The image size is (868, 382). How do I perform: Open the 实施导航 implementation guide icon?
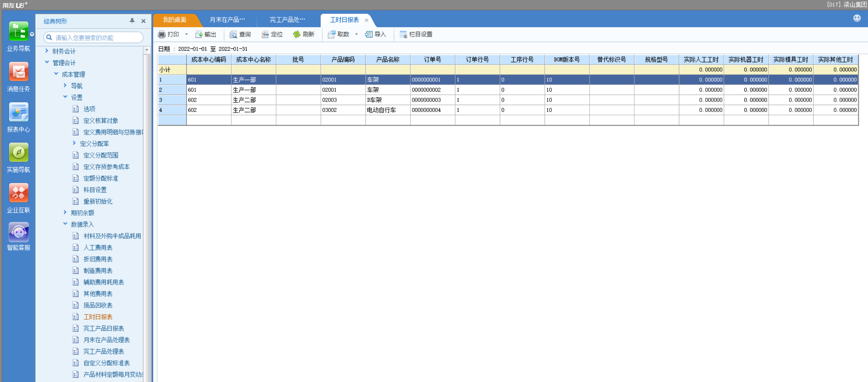[x=18, y=153]
